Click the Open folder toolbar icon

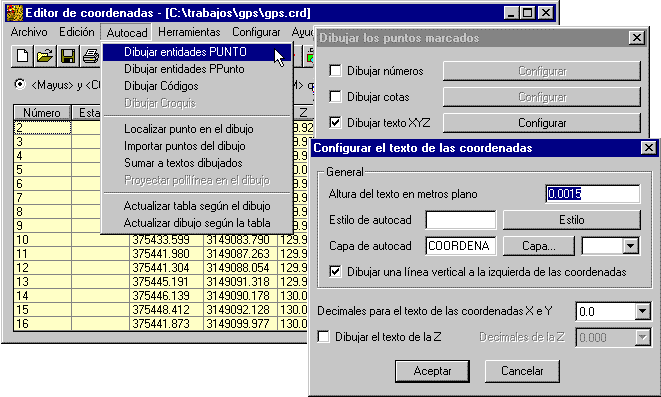pyautogui.click(x=45, y=56)
